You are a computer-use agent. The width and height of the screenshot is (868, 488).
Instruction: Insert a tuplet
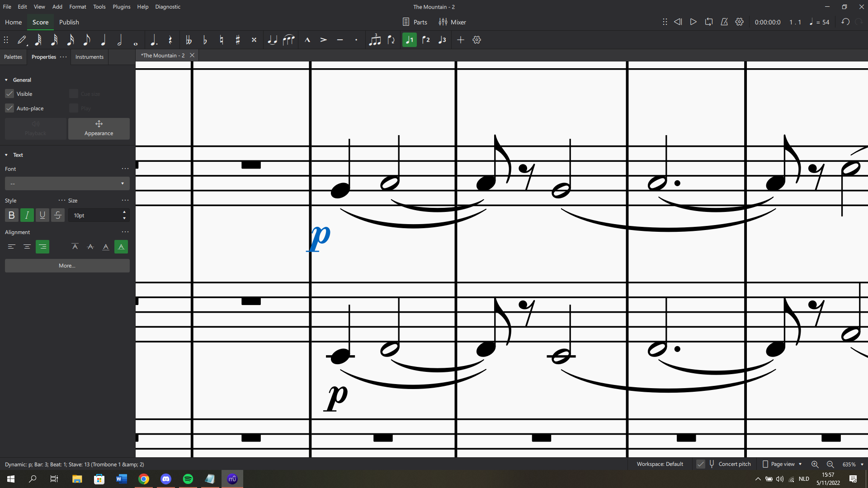pyautogui.click(x=375, y=40)
